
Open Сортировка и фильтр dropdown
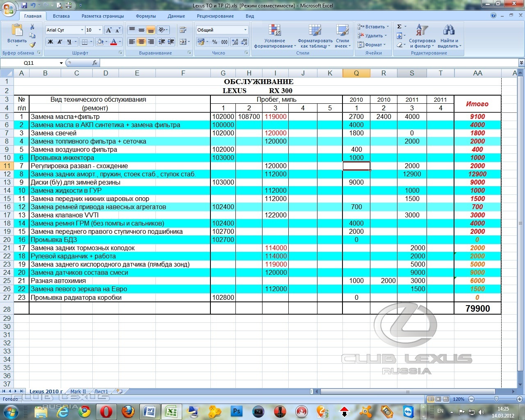point(422,37)
